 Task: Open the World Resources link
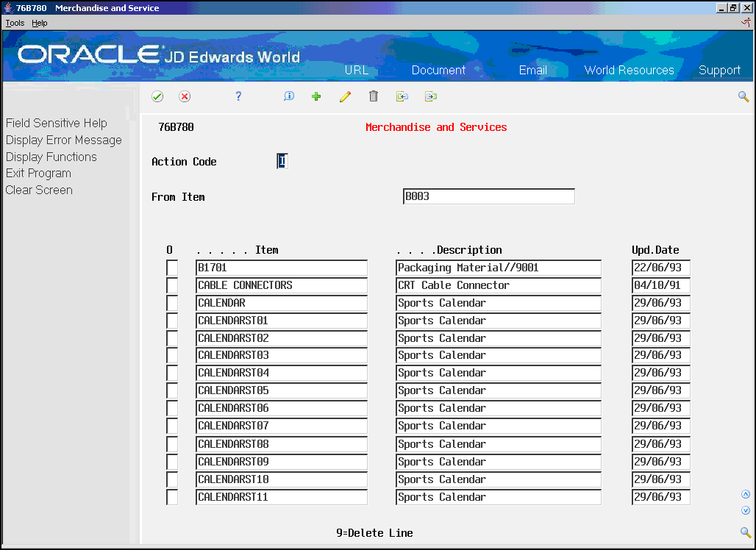tap(630, 70)
